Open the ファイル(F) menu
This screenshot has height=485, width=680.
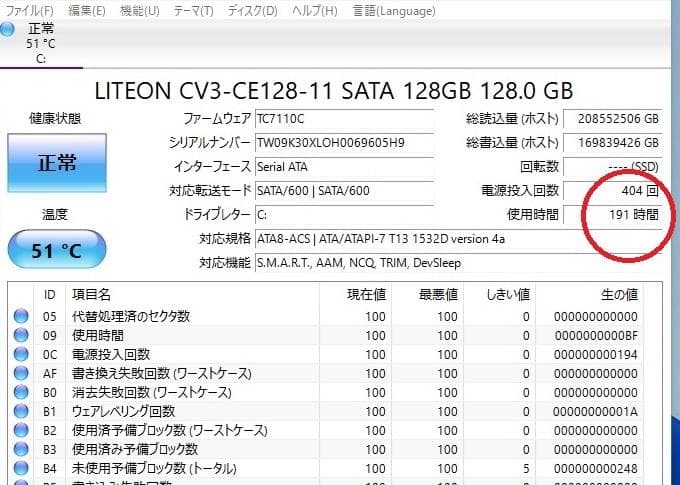click(x=28, y=10)
